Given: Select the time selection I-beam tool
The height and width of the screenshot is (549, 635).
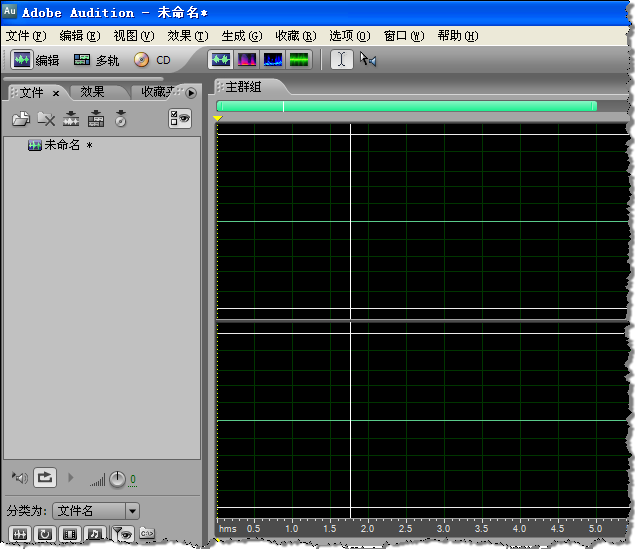Looking at the screenshot, I should click(341, 60).
